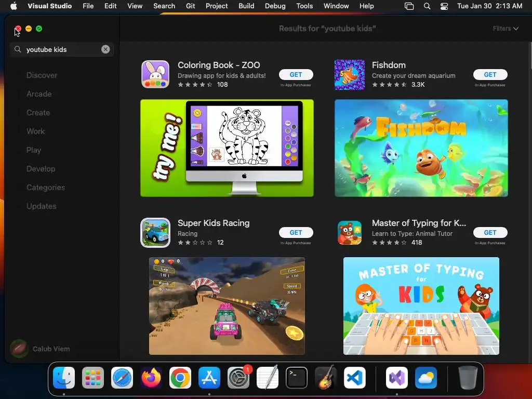Click inside the youtube kids search field
The width and height of the screenshot is (532, 399).
(61, 49)
